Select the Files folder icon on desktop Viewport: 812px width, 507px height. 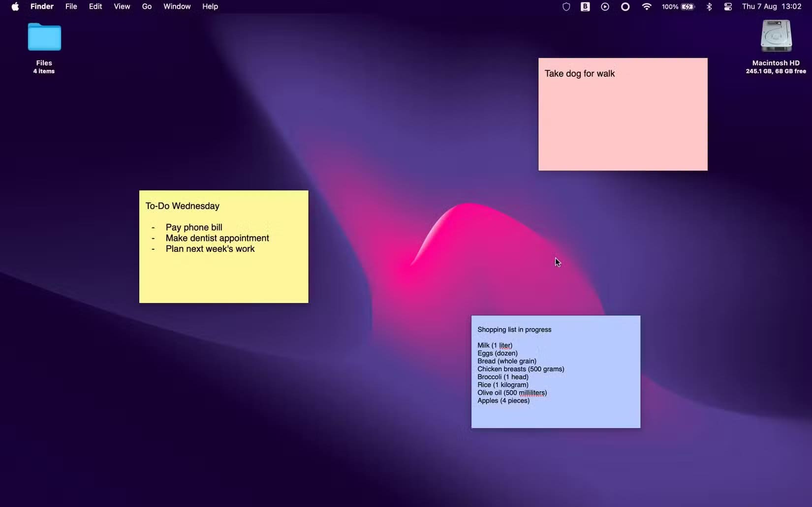pyautogui.click(x=44, y=37)
